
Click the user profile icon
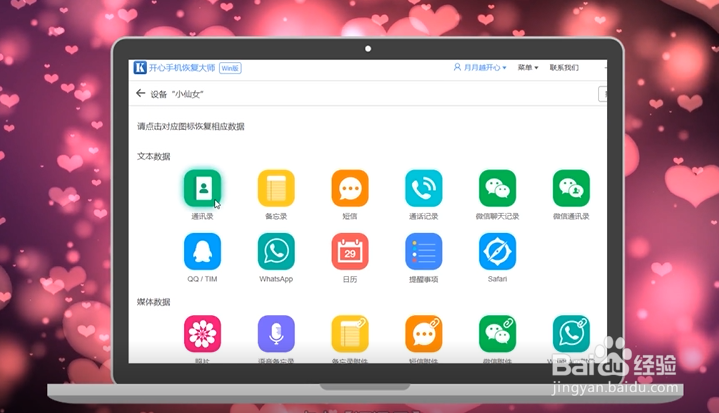(x=457, y=67)
